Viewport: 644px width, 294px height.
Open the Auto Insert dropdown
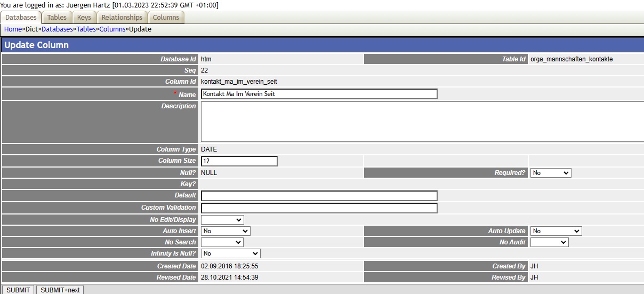[226, 231]
